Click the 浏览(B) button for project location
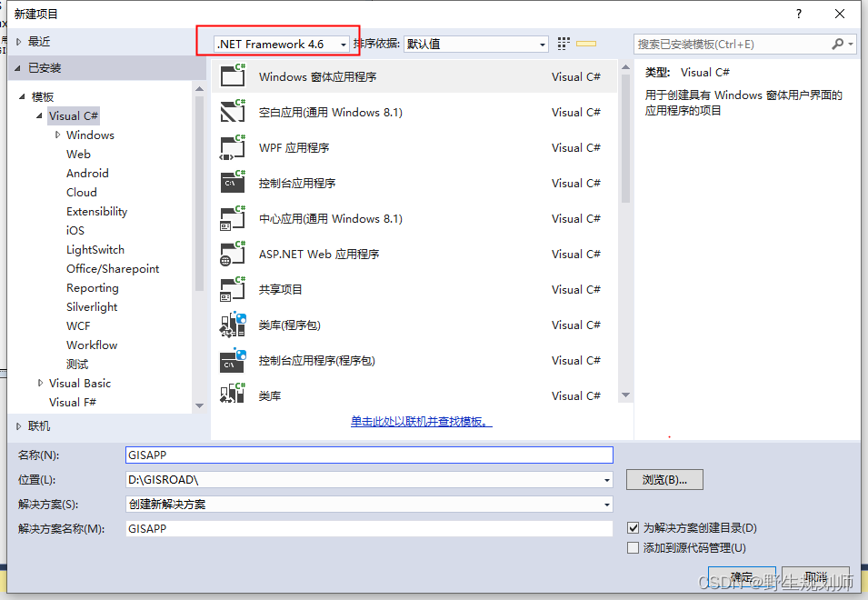This screenshot has height=600, width=868. [x=664, y=479]
